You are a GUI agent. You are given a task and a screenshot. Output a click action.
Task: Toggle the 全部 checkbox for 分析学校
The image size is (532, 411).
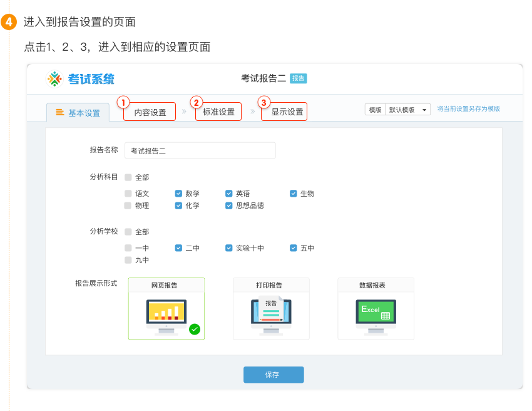click(x=128, y=232)
